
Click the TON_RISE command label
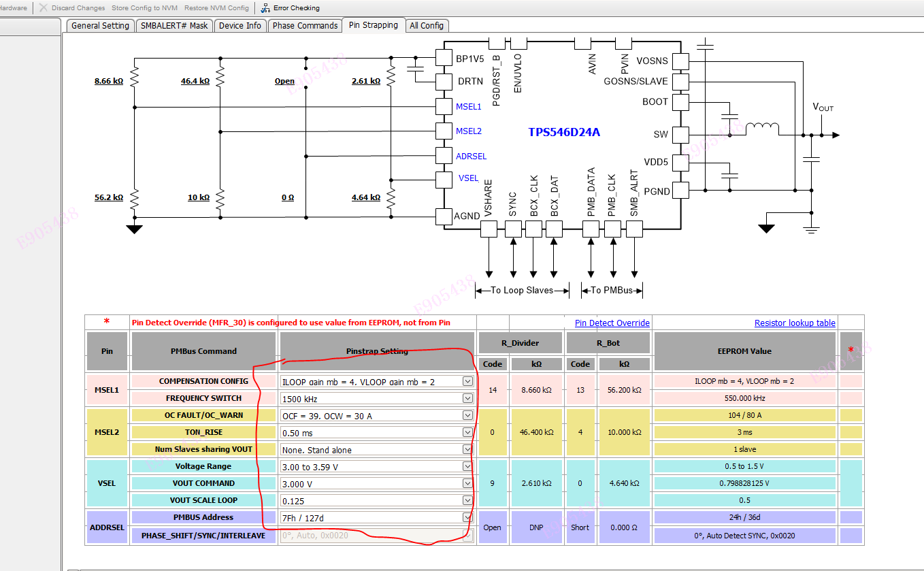pyautogui.click(x=204, y=432)
